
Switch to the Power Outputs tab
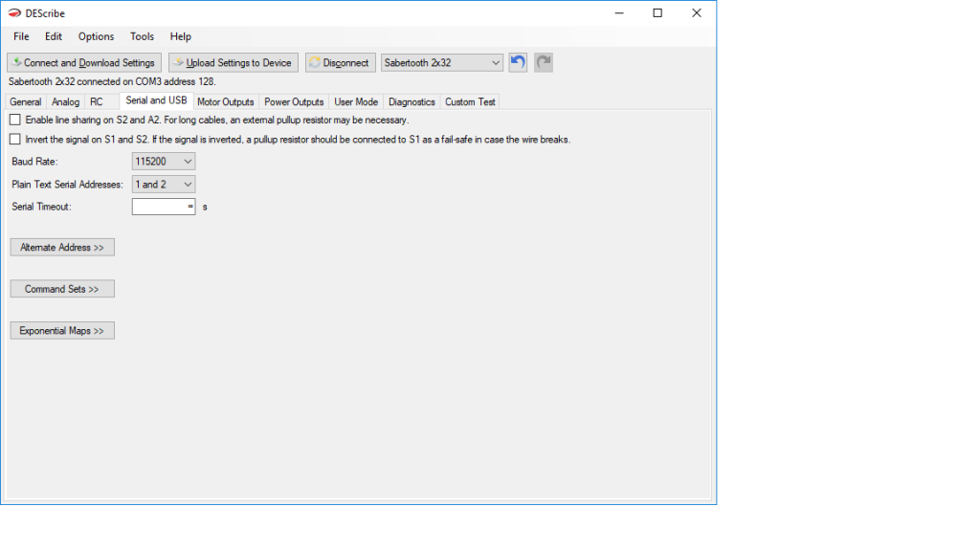coord(294,101)
